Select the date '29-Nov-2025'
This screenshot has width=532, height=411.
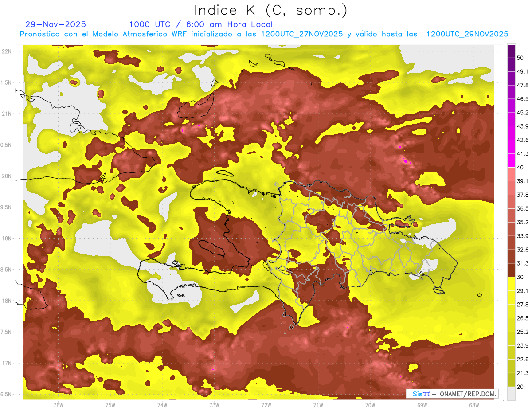point(56,24)
